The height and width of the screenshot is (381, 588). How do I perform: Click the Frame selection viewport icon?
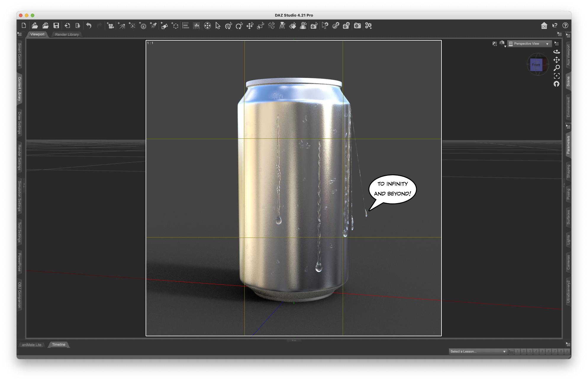[x=556, y=76]
